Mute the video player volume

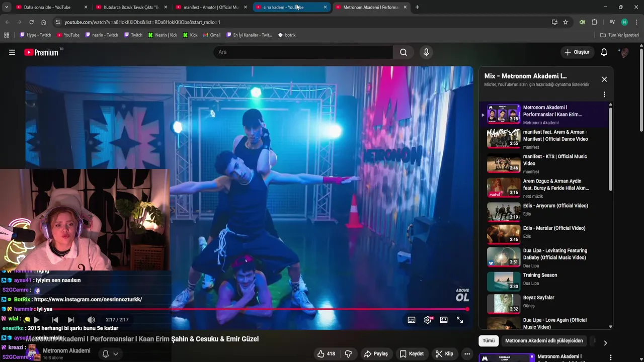point(91,320)
